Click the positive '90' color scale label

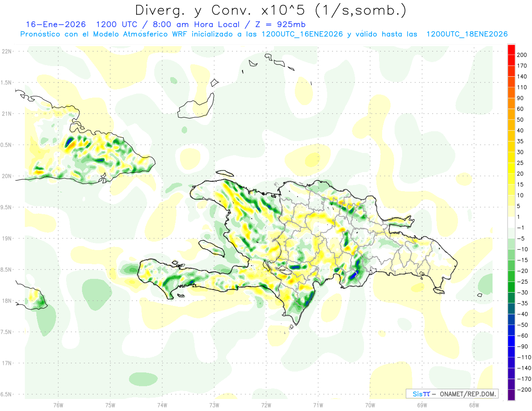[521, 98]
